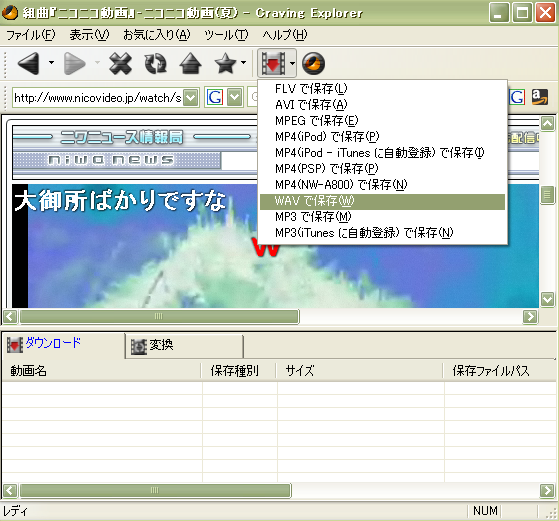Open the URL address dropdown arrow

[191, 97]
